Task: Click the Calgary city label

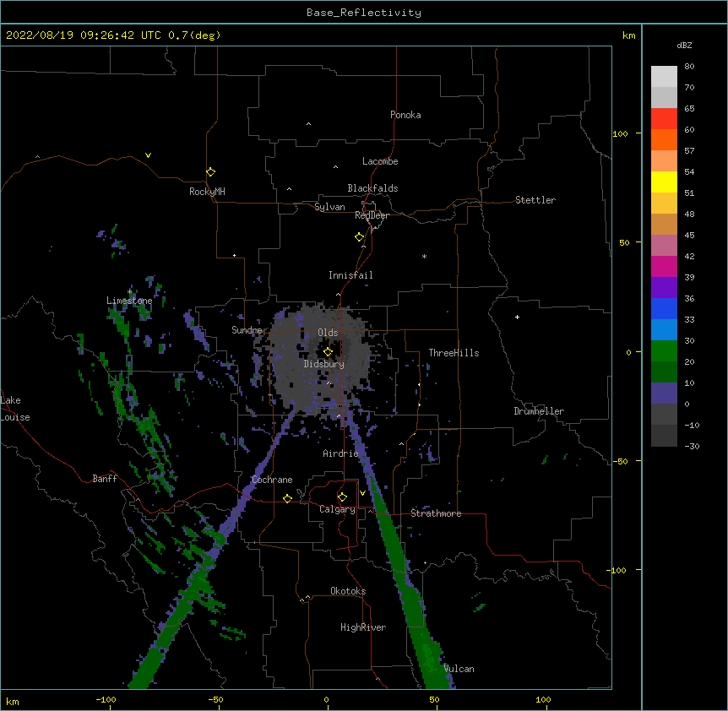Action: pos(337,509)
